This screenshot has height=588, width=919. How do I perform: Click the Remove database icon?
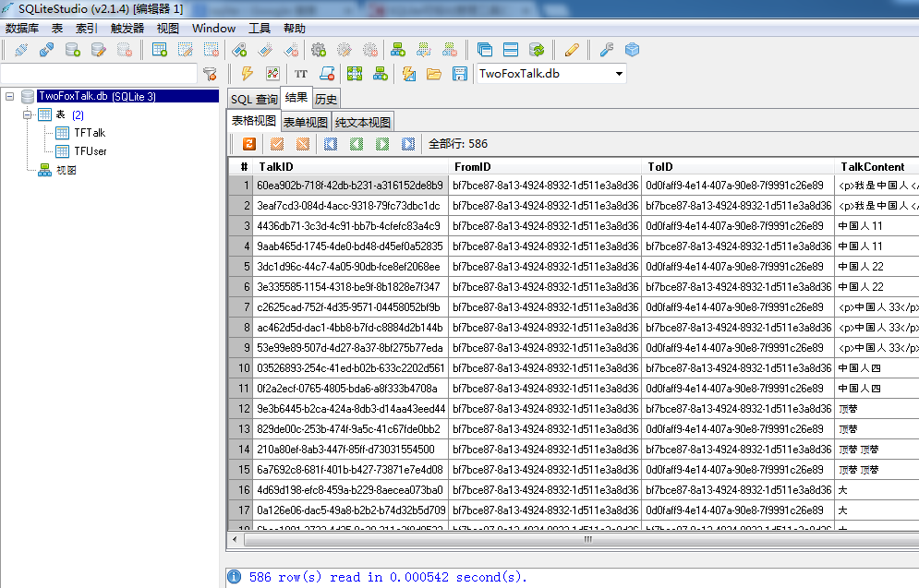tap(125, 50)
